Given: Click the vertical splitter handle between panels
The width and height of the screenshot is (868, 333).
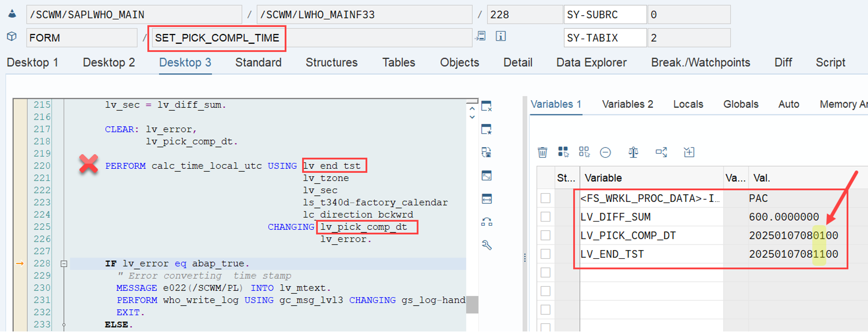Looking at the screenshot, I should [525, 258].
